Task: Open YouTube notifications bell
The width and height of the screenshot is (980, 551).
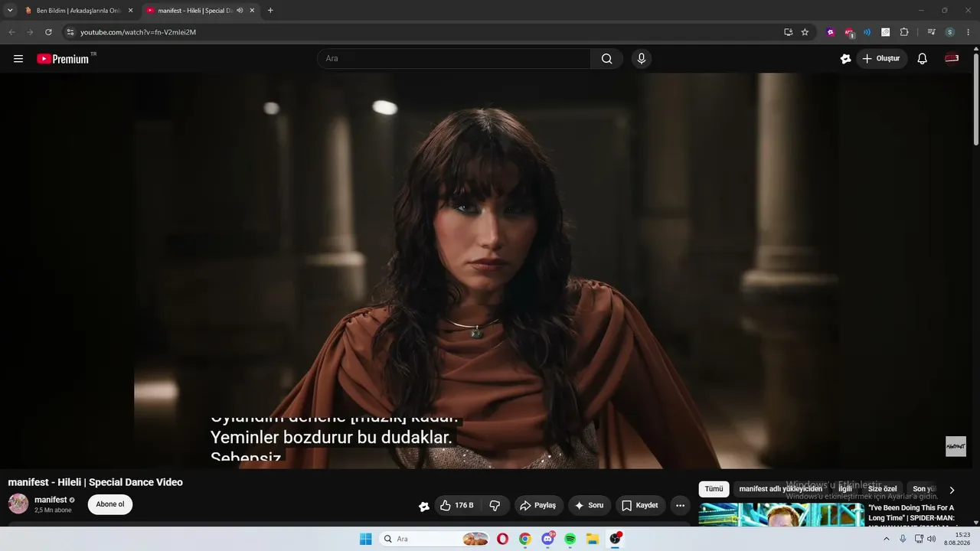Action: 923,59
